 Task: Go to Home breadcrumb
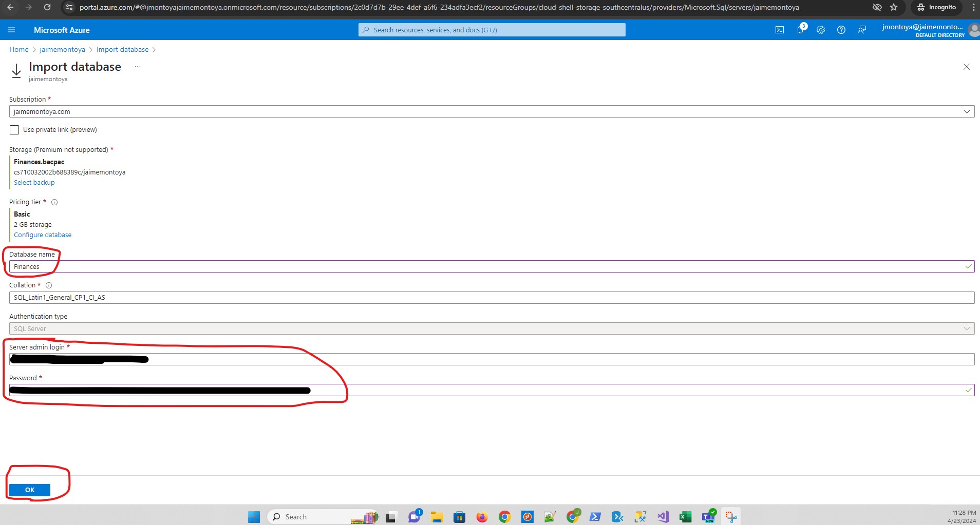19,49
